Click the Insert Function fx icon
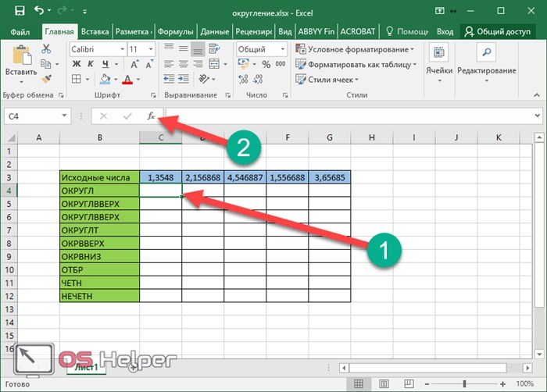The image size is (547, 392). (151, 116)
